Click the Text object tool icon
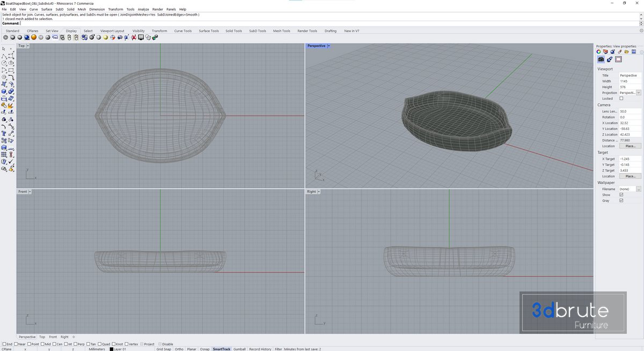This screenshot has height=351, width=644. [x=4, y=133]
